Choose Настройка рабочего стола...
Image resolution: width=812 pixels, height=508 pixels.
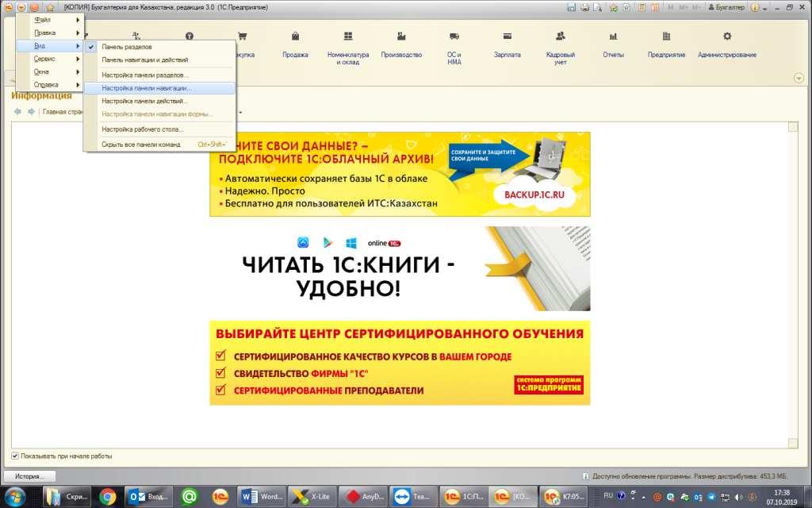159,129
